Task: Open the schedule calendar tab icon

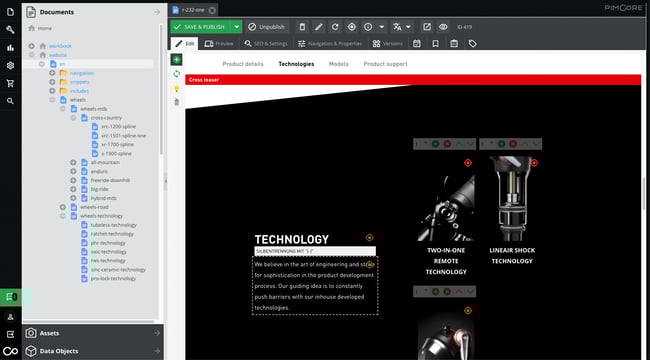Action: click(x=417, y=44)
